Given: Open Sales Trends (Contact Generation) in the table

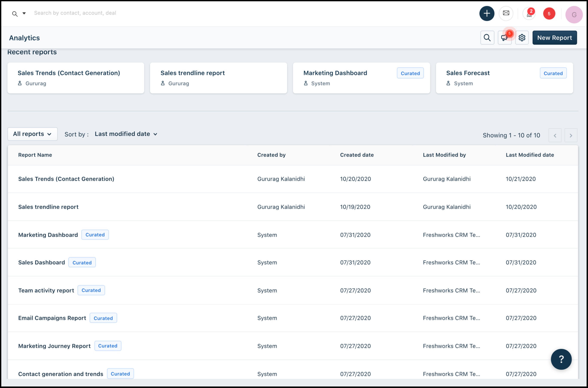Looking at the screenshot, I should click(x=66, y=179).
